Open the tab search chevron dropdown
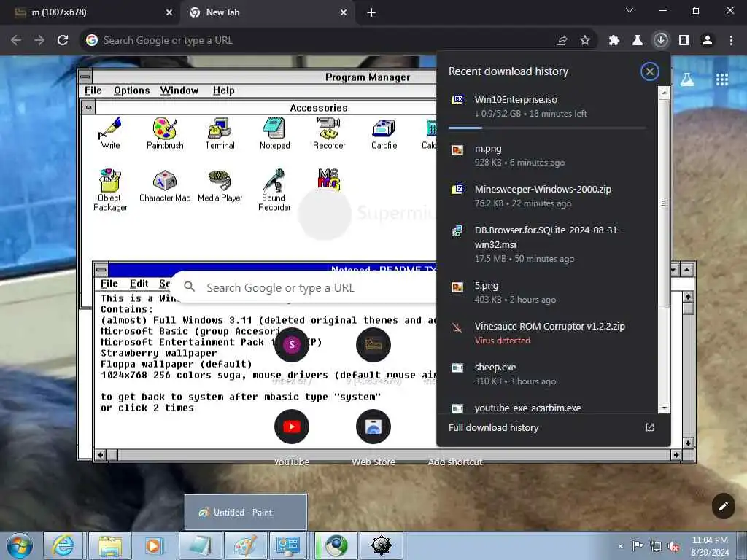 (630, 10)
